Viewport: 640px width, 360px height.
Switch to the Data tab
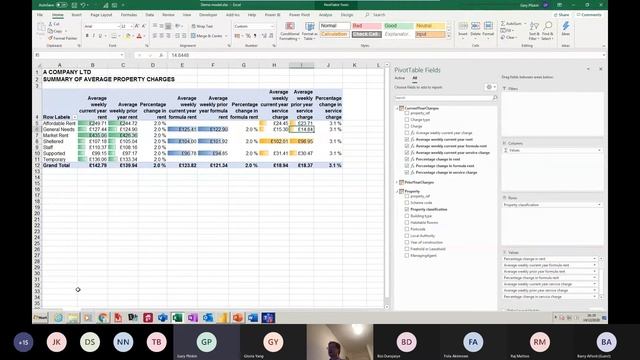click(x=150, y=15)
